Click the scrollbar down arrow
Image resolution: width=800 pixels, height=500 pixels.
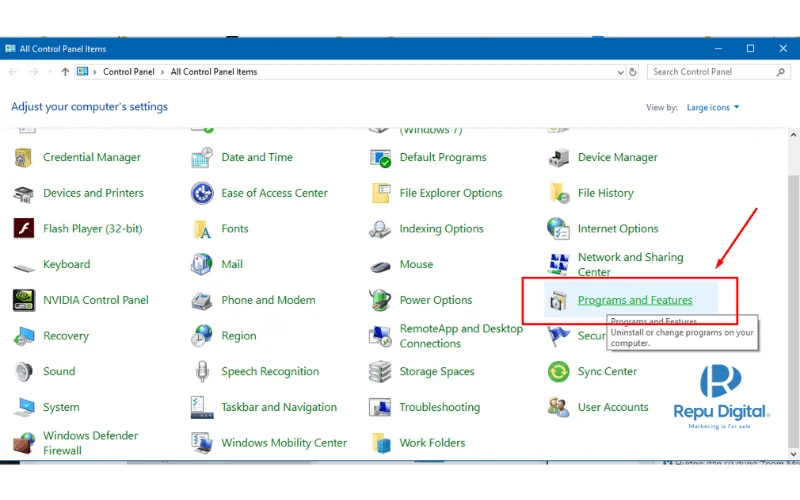click(793, 454)
